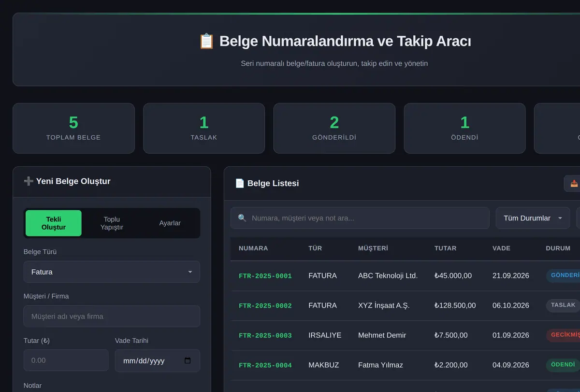Click amount cell ₺128.500,00
Screen dimensions: 580x392
click(455, 305)
